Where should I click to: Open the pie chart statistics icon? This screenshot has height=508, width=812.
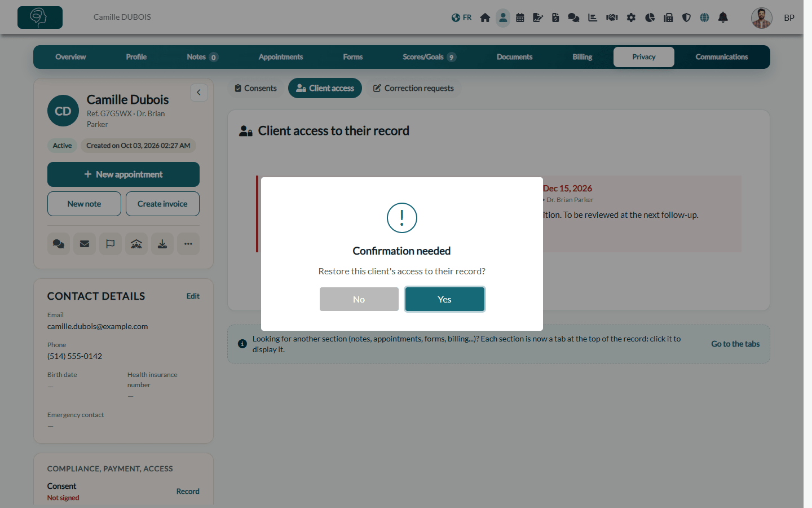(650, 17)
